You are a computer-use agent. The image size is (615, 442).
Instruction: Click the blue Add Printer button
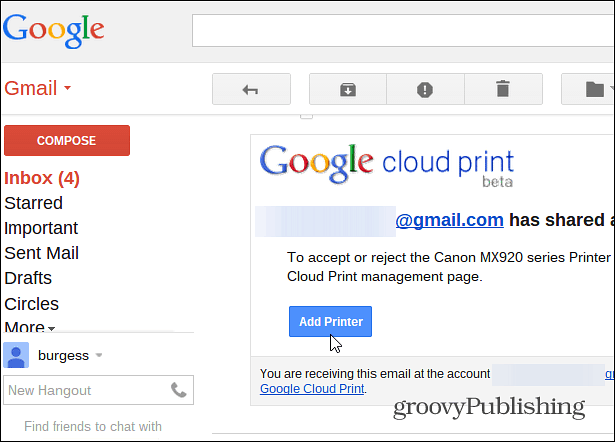click(x=330, y=322)
